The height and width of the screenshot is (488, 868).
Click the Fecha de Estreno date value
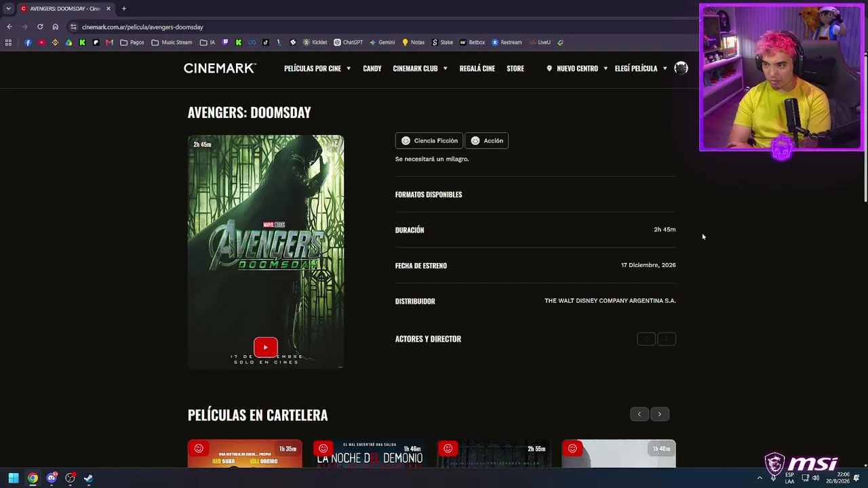pyautogui.click(x=648, y=265)
